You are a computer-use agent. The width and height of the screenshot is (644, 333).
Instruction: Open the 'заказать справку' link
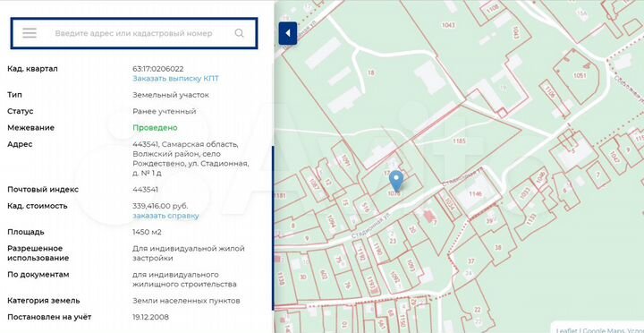pos(165,216)
